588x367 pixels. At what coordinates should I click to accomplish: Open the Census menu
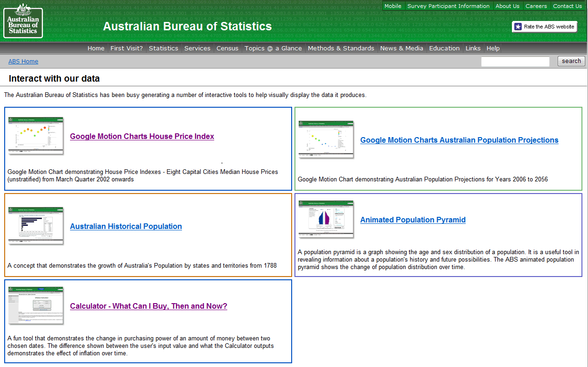227,48
